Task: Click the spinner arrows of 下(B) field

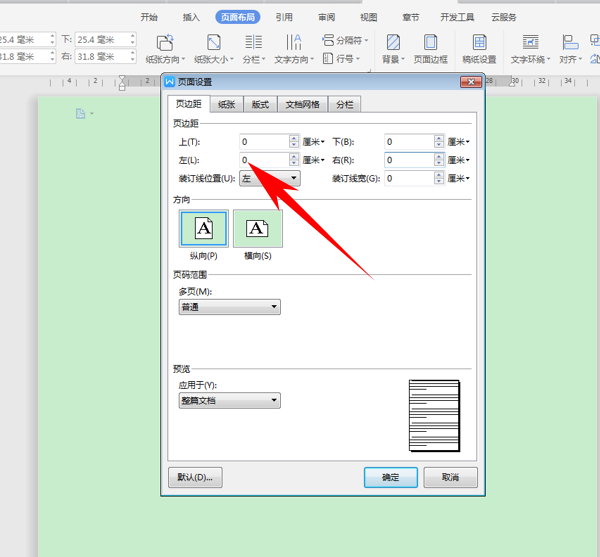Action: pyautogui.click(x=439, y=142)
